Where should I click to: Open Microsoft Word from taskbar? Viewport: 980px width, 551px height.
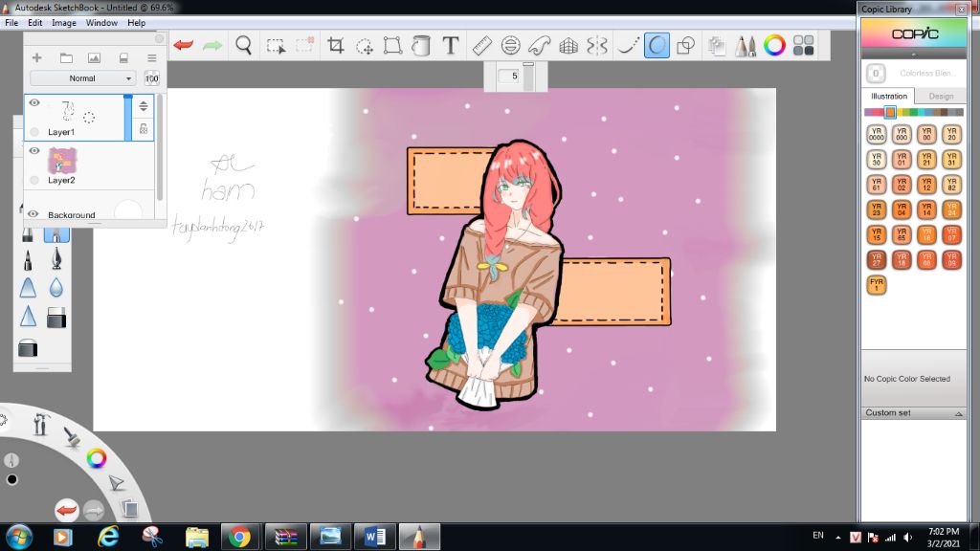[375, 537]
